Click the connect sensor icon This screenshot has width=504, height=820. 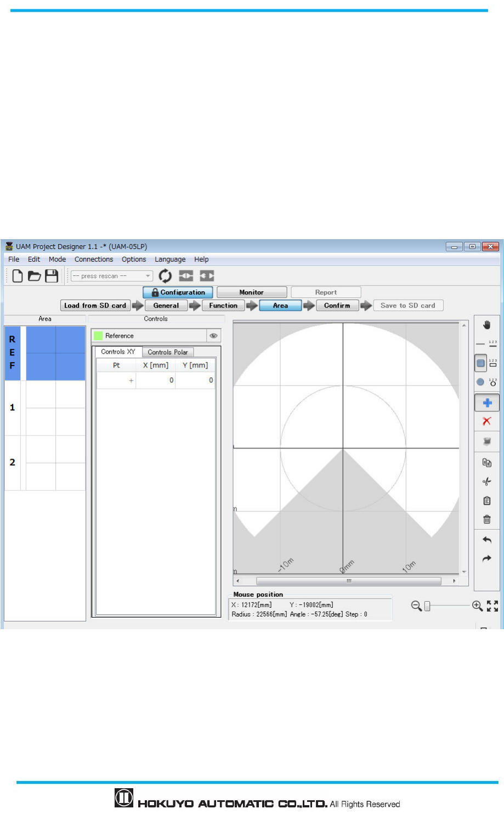pyautogui.click(x=186, y=275)
